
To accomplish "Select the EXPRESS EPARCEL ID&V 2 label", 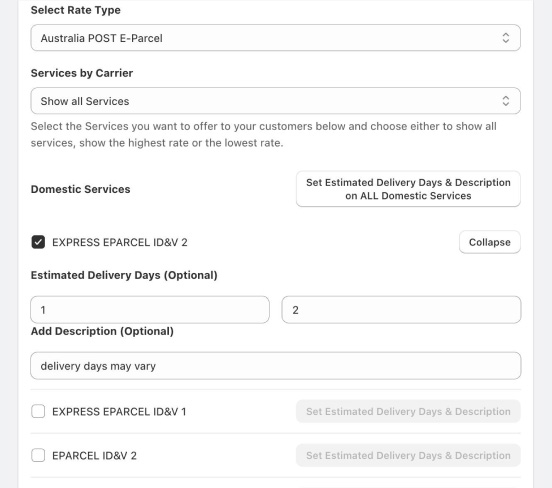I will tap(120, 243).
